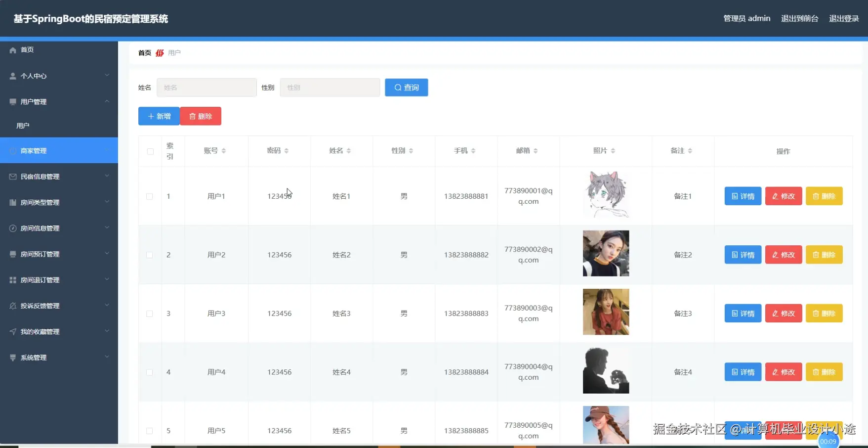Expand the 系统管理 chevron

tap(107, 357)
